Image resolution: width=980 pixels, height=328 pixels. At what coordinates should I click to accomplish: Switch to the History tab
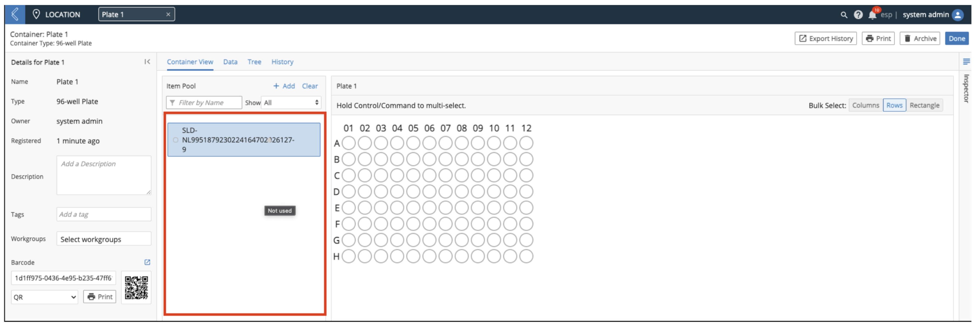pyautogui.click(x=282, y=62)
